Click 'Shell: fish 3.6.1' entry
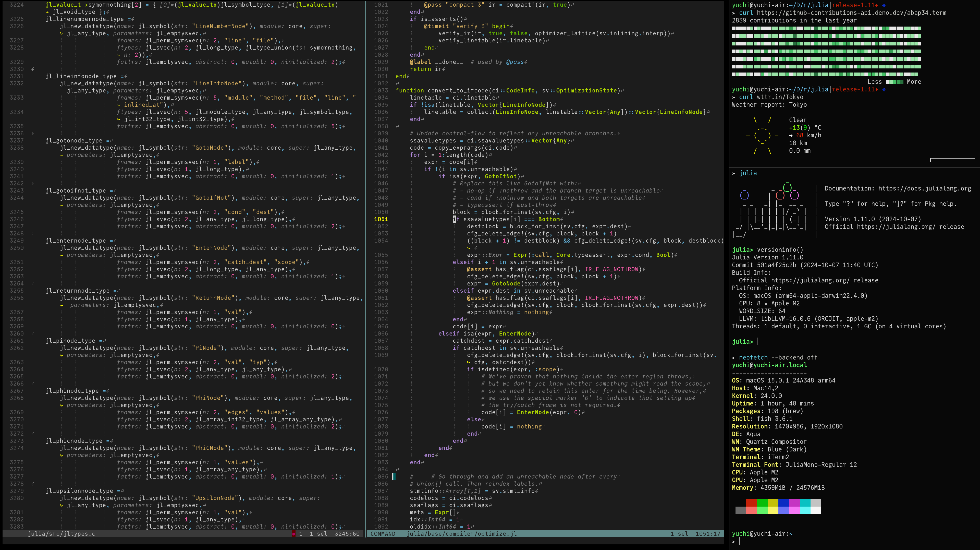The width and height of the screenshot is (980, 550). (762, 419)
